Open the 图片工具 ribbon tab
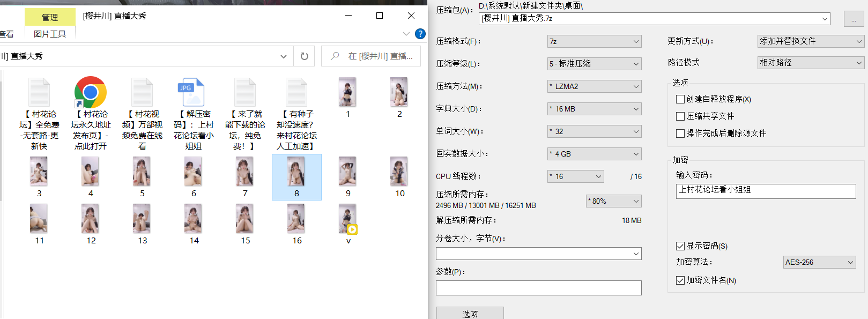868x319 pixels. point(50,34)
